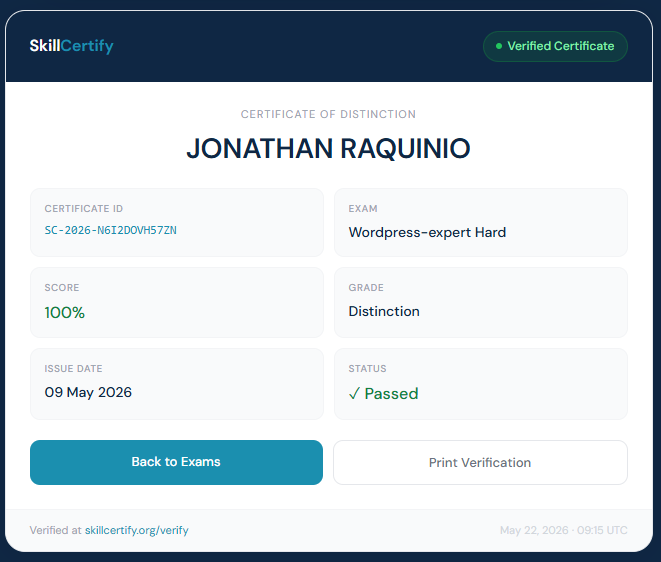Click the timestamp May 22, 2026 · 09:15 UTC
The height and width of the screenshot is (562, 661).
(x=564, y=530)
